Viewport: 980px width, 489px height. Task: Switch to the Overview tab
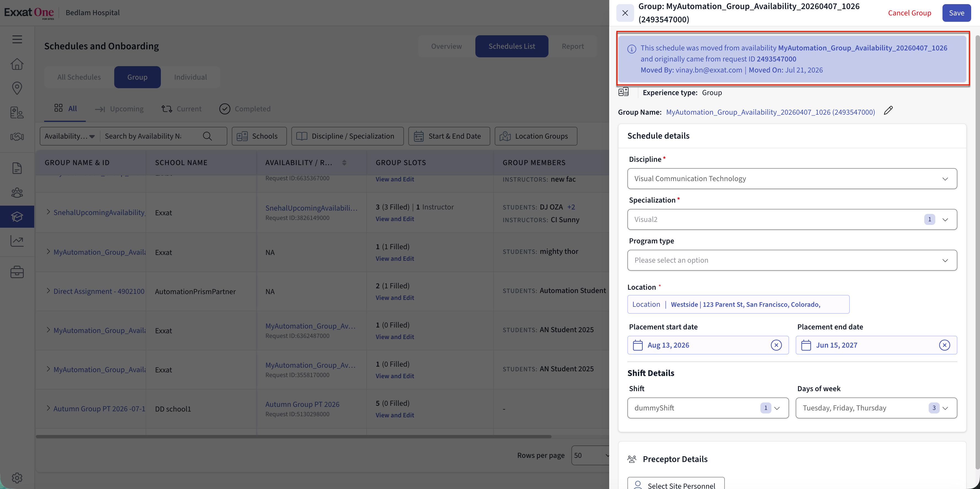coord(446,46)
